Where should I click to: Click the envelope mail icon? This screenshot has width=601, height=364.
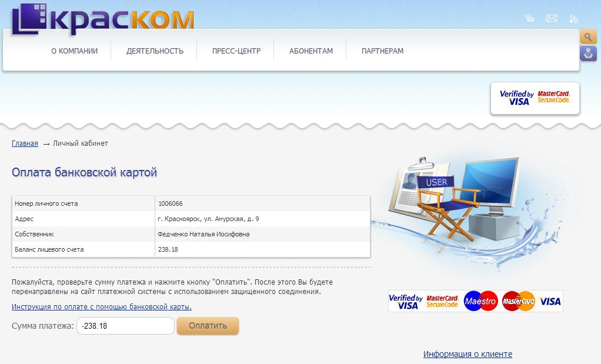552,18
